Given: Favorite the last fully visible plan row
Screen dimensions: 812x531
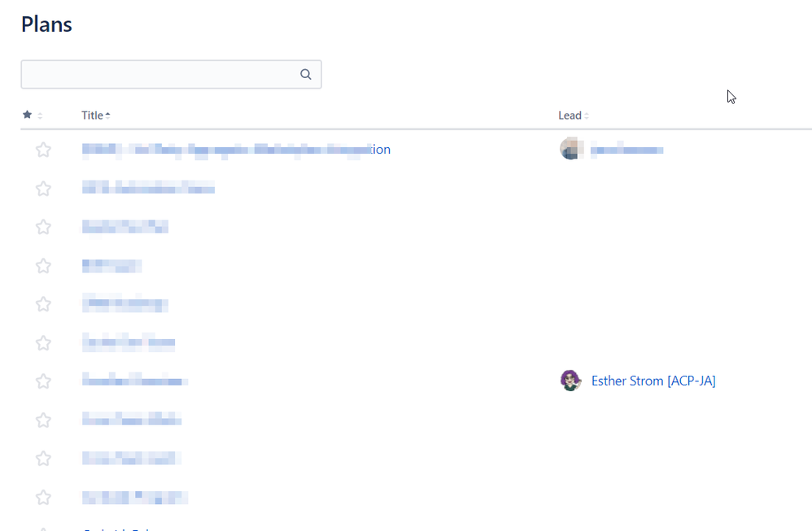Looking at the screenshot, I should pyautogui.click(x=43, y=497).
